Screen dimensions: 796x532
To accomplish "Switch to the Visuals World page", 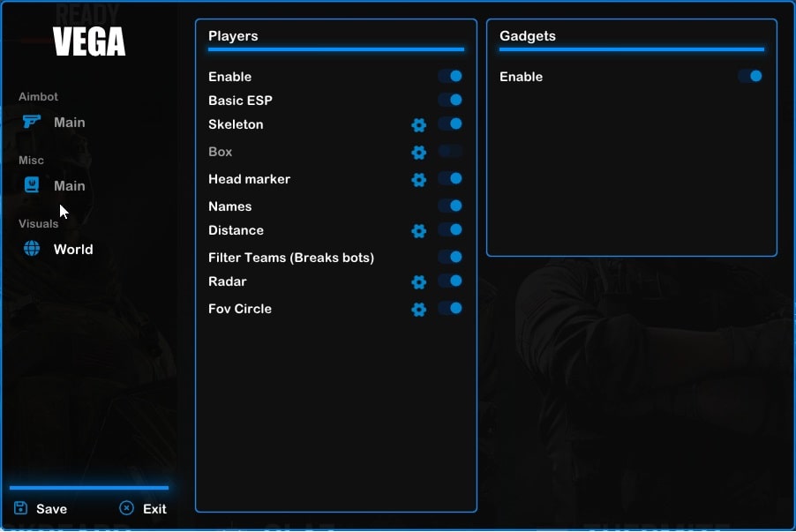I will coord(73,250).
